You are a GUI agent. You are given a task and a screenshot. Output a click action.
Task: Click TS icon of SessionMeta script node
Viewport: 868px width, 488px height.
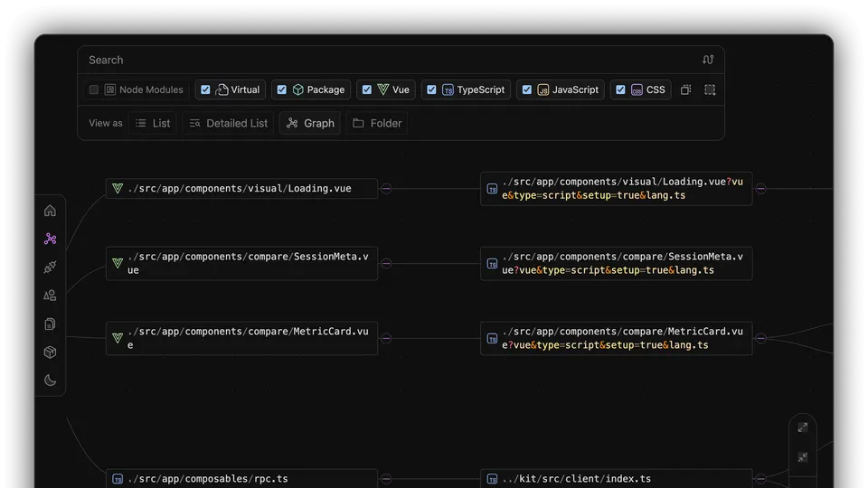point(492,263)
